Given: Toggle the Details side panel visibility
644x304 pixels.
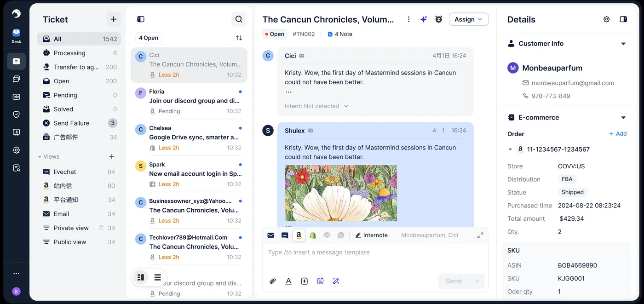Looking at the screenshot, I should tap(623, 19).
